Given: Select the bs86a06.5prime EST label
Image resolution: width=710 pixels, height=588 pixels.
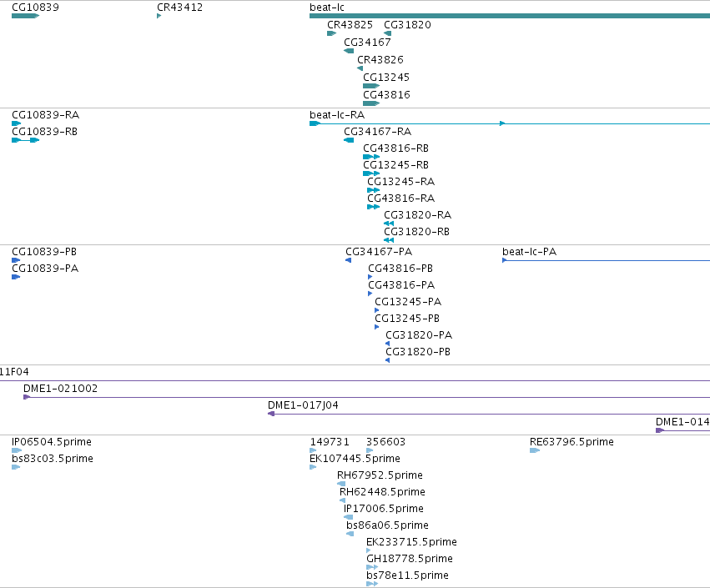Looking at the screenshot, I should [x=388, y=525].
